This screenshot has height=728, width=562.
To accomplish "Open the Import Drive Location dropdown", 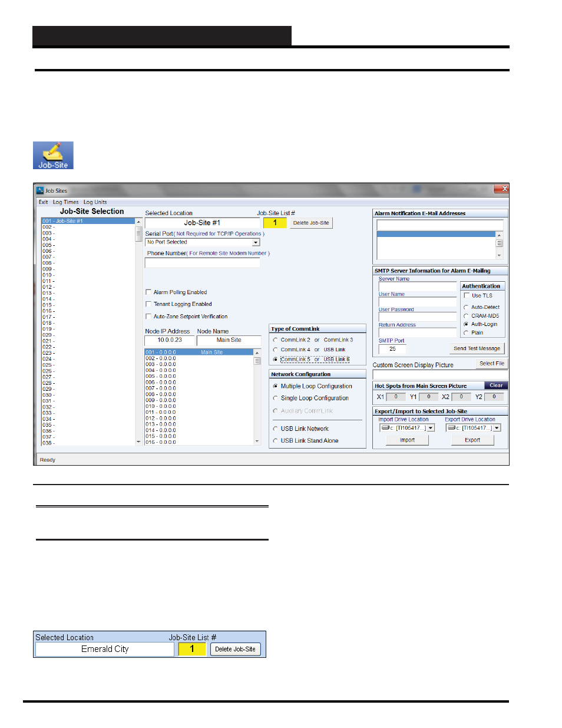I will pos(431,427).
